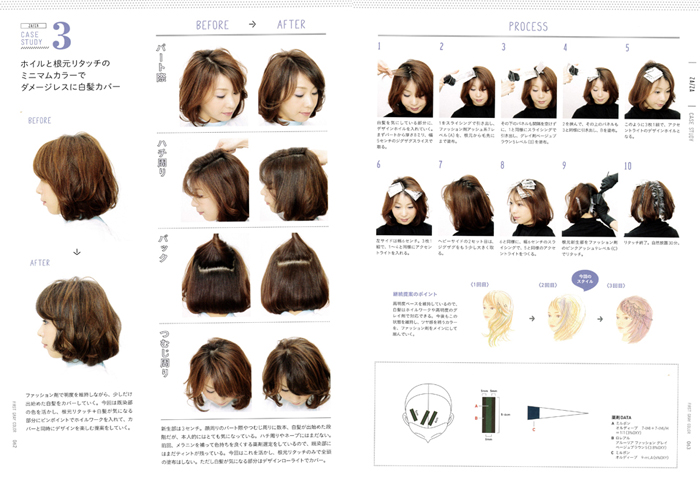Select the PROCESS section heading
The height and width of the screenshot is (487, 700).
click(x=527, y=26)
